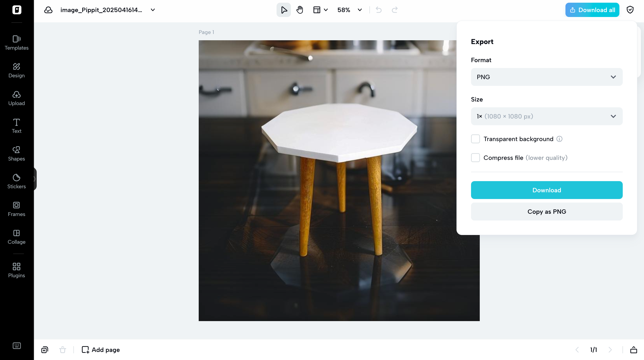The image size is (644, 360).
Task: Open the Shapes panel
Action: pos(17,153)
